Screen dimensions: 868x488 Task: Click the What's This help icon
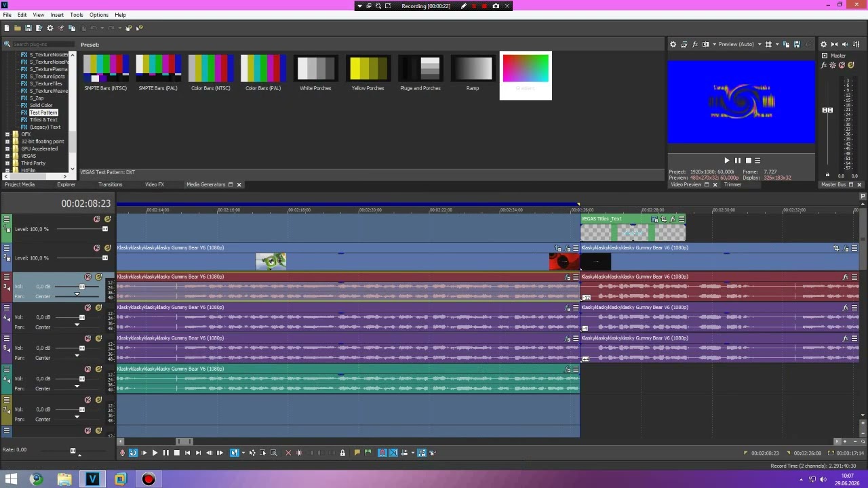[140, 28]
